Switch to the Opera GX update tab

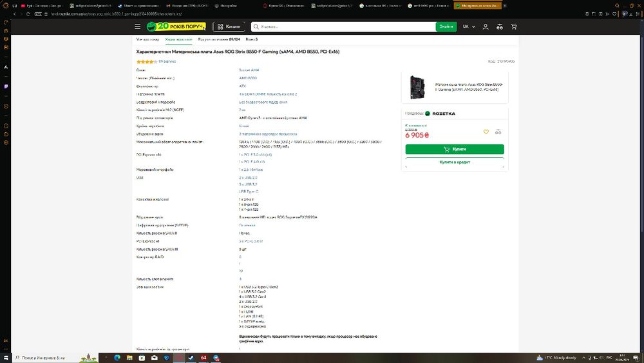tap(284, 6)
